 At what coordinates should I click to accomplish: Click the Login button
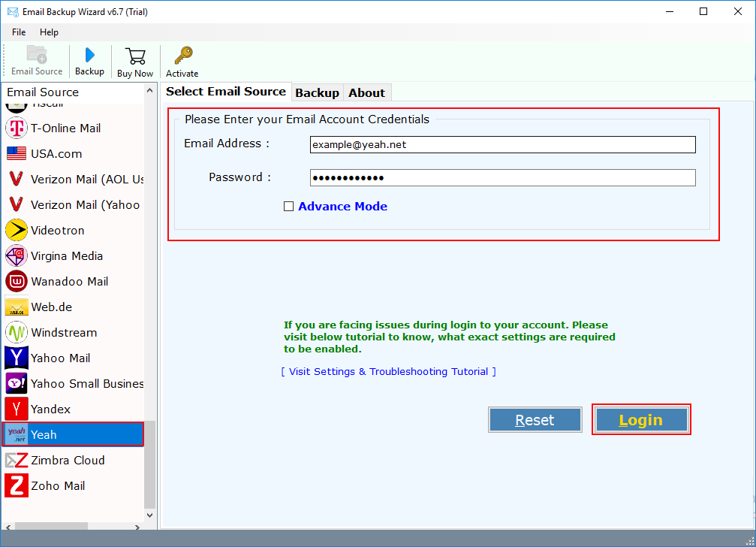tap(641, 420)
